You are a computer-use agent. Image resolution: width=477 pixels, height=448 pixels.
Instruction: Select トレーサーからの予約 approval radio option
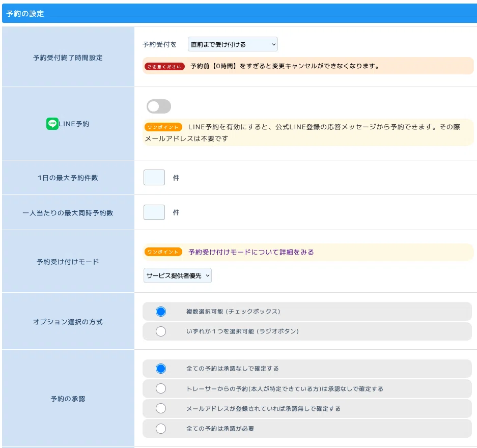pos(161,388)
